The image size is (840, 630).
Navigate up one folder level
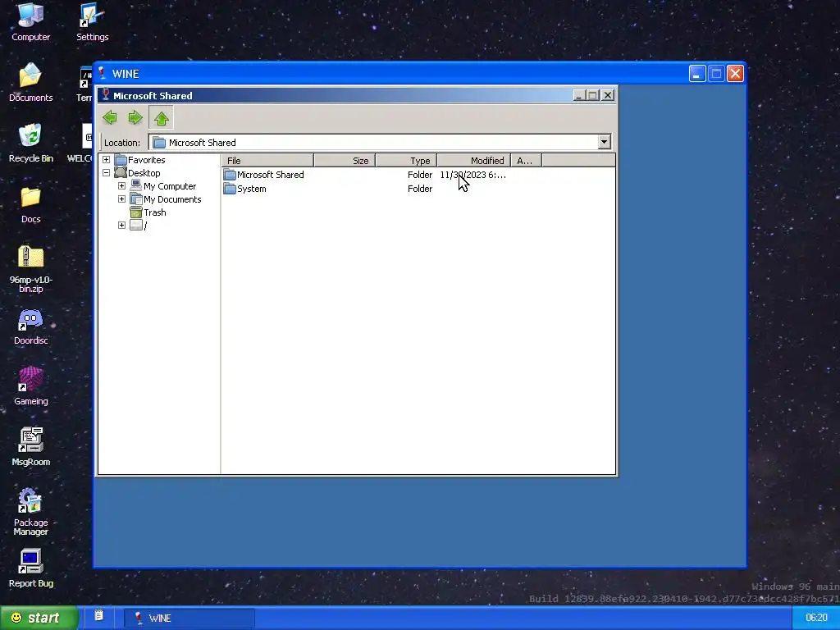pyautogui.click(x=162, y=118)
